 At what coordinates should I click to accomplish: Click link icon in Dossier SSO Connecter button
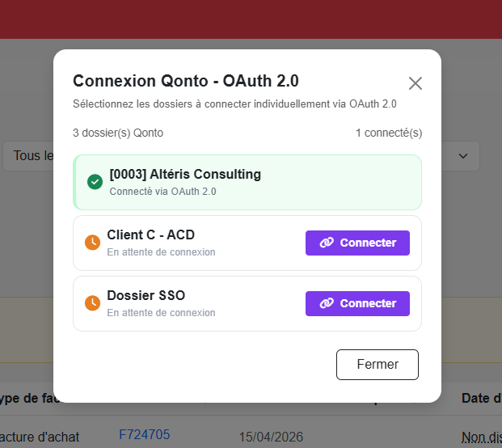[327, 303]
